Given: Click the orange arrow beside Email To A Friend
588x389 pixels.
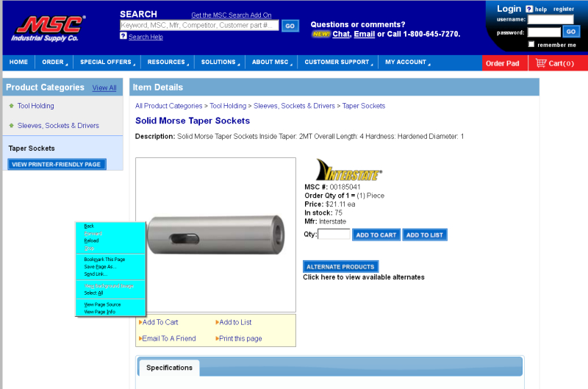Looking at the screenshot, I should (x=140, y=338).
